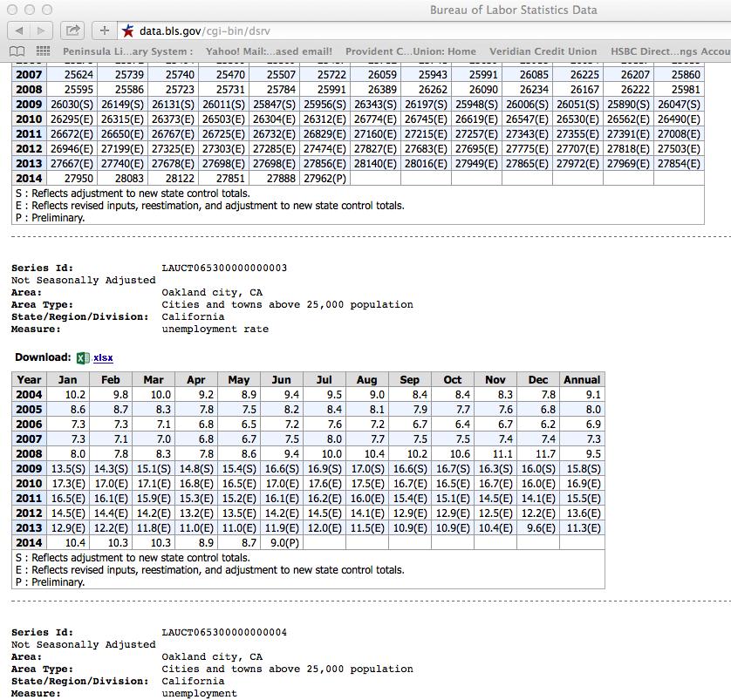Select the 10.0 March 2004 rate cell
Viewport: 731px width, 700px height.
coord(154,395)
